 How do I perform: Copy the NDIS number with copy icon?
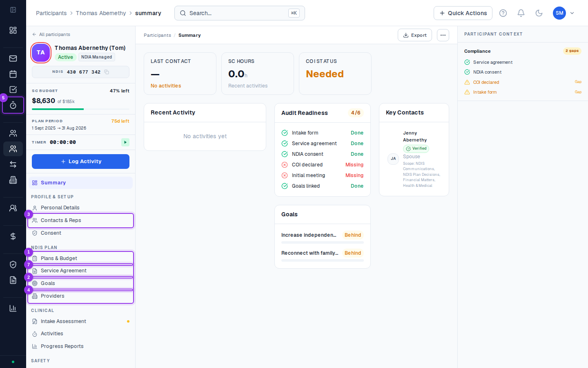[107, 72]
